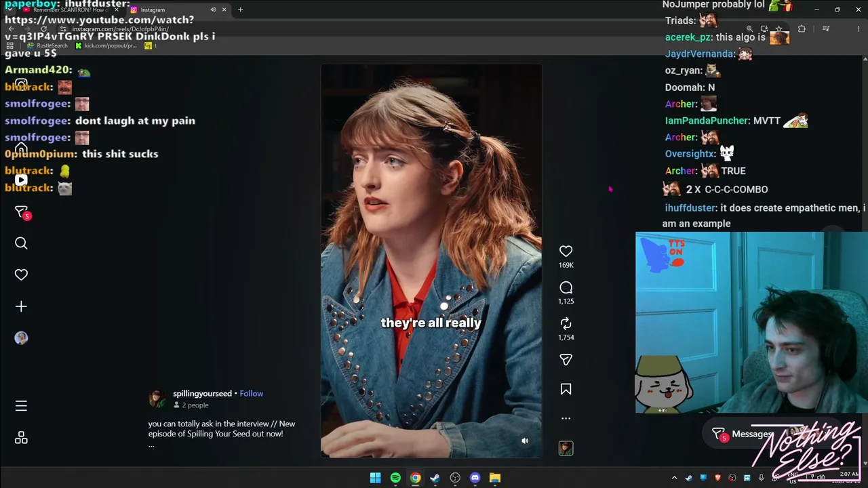Screen dimensions: 868x488
Task: Show hidden system tray icons
Action: [674, 478]
